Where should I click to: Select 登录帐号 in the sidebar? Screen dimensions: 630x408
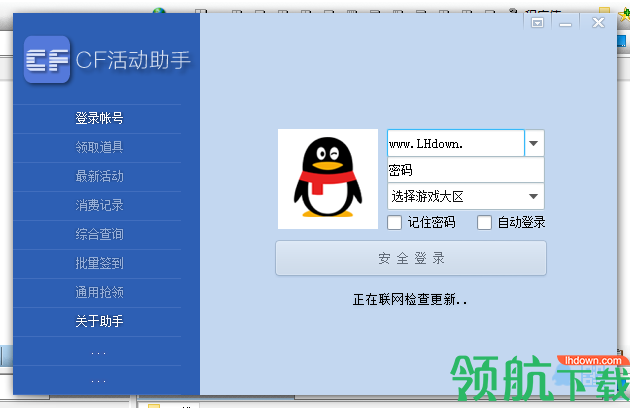(x=99, y=118)
